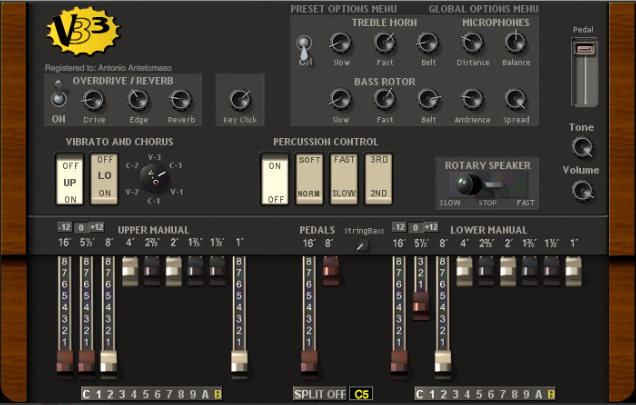Click the SPLIT OFF button

coord(320,393)
